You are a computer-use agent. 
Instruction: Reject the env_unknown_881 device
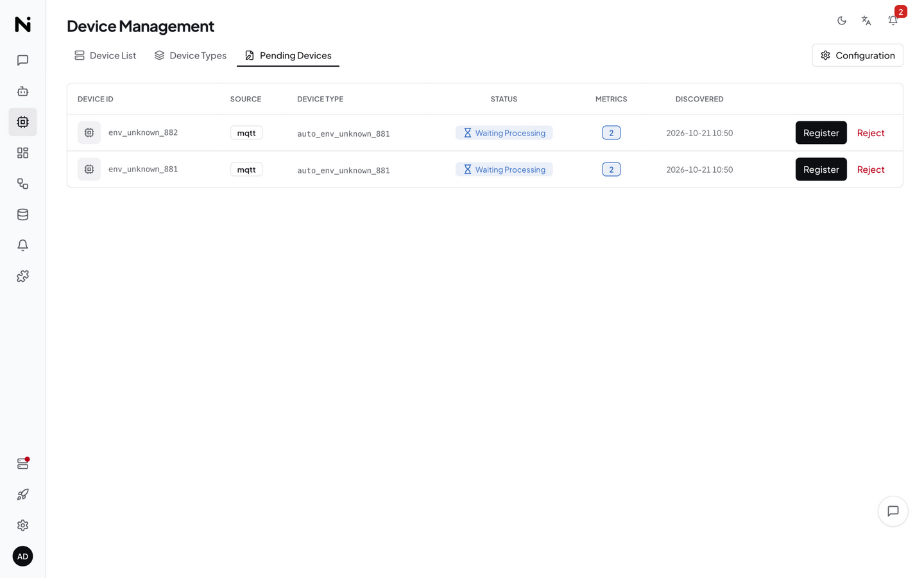(x=871, y=170)
